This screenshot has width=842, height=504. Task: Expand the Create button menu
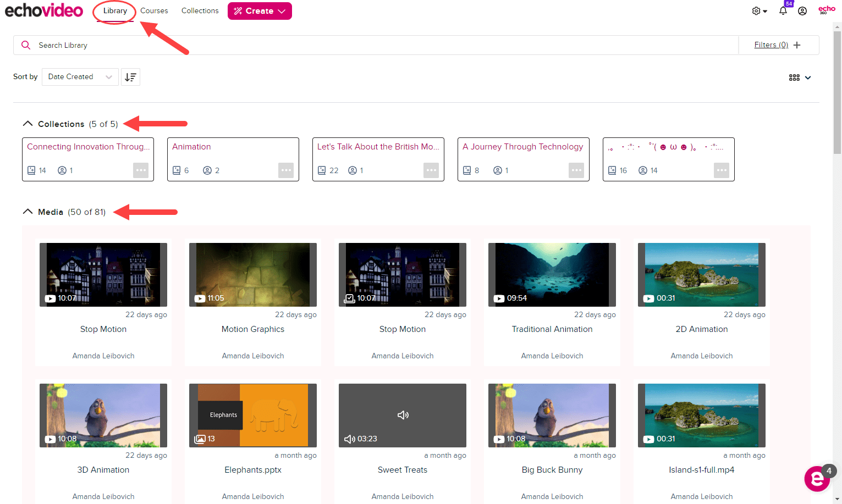coord(260,11)
